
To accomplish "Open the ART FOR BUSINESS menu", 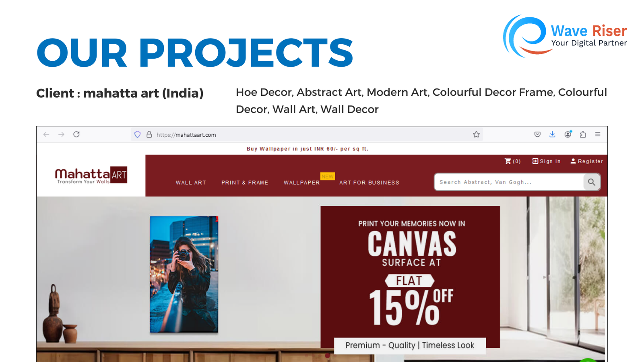I will click(369, 183).
